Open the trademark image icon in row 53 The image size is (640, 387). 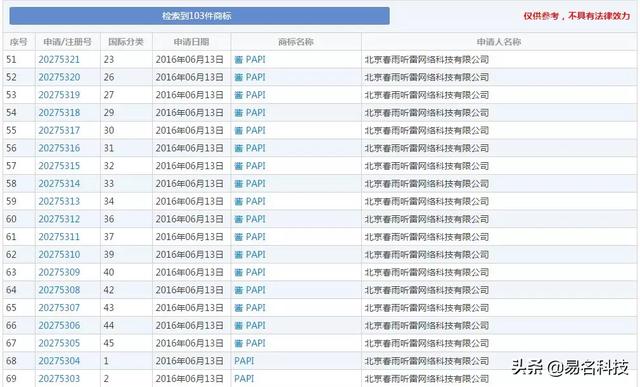239,95
